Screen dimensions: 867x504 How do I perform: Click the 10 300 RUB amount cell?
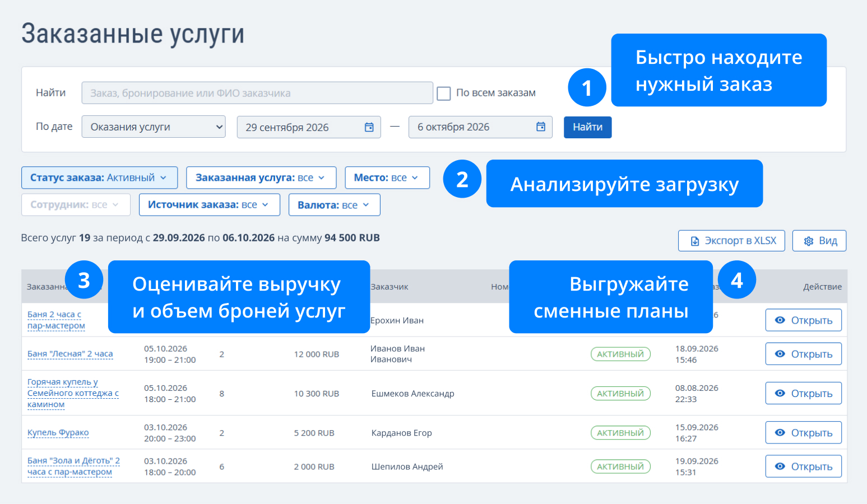pos(317,393)
